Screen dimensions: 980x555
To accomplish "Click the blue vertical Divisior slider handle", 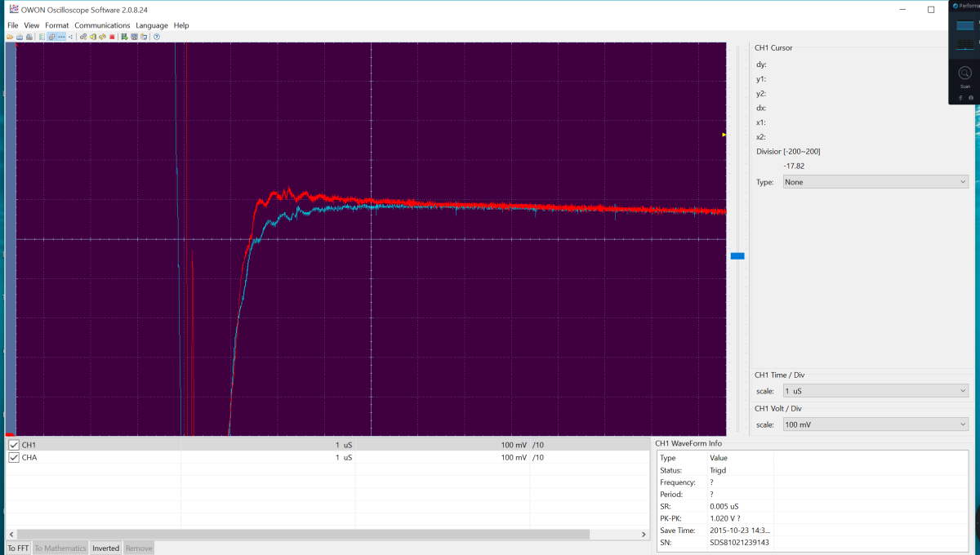I will point(737,255).
